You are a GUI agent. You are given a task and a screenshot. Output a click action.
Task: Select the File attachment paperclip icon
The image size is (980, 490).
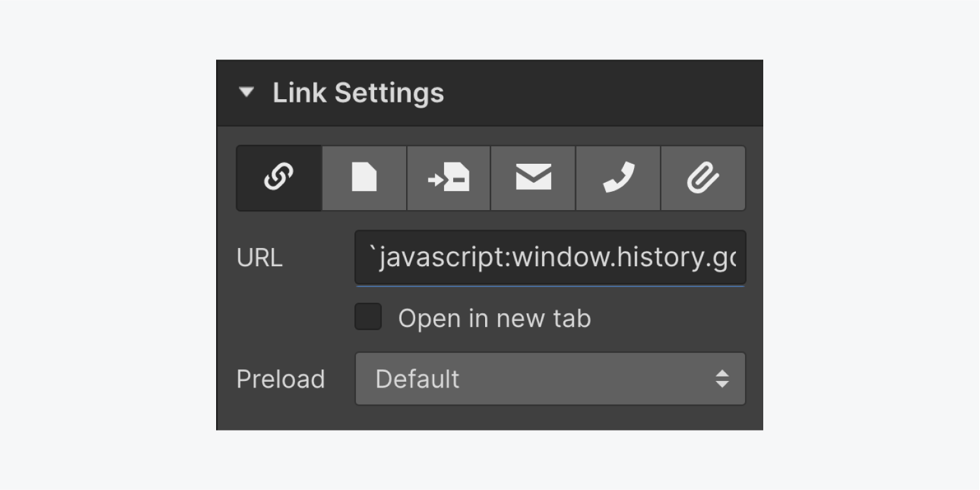pyautogui.click(x=703, y=178)
